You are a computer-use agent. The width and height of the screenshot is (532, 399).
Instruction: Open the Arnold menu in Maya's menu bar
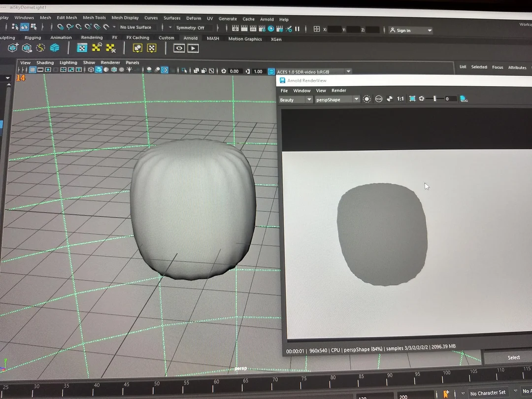coord(266,19)
